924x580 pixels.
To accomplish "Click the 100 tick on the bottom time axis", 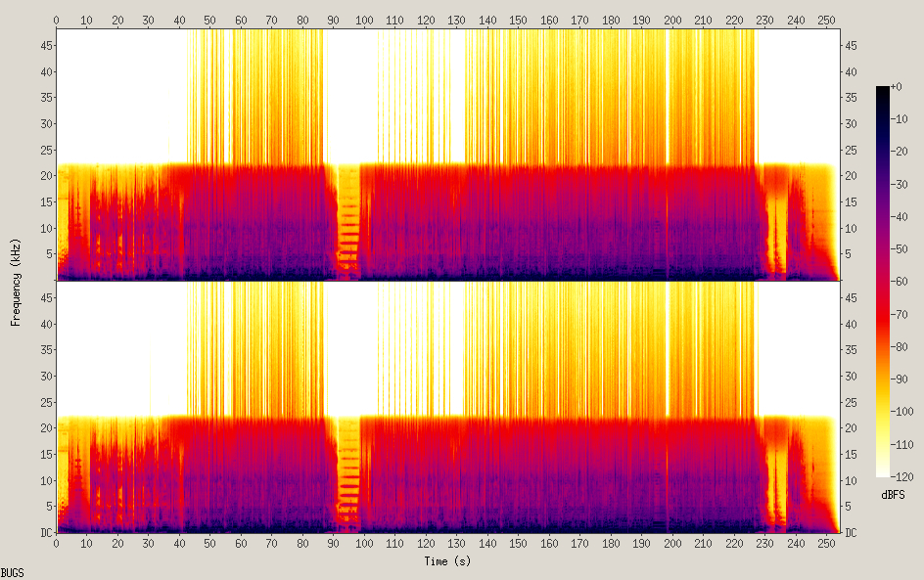I will point(364,544).
